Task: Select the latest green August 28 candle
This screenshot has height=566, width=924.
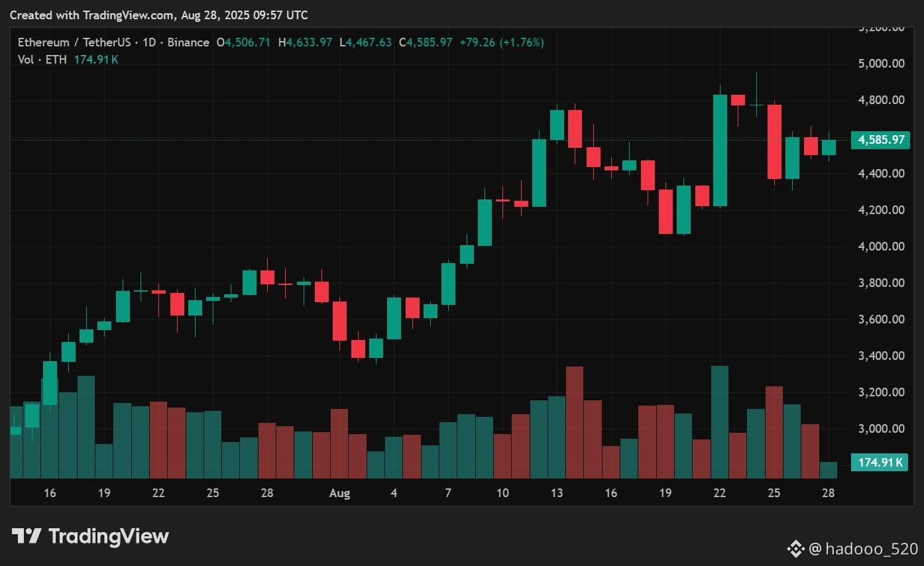Action: (x=829, y=146)
